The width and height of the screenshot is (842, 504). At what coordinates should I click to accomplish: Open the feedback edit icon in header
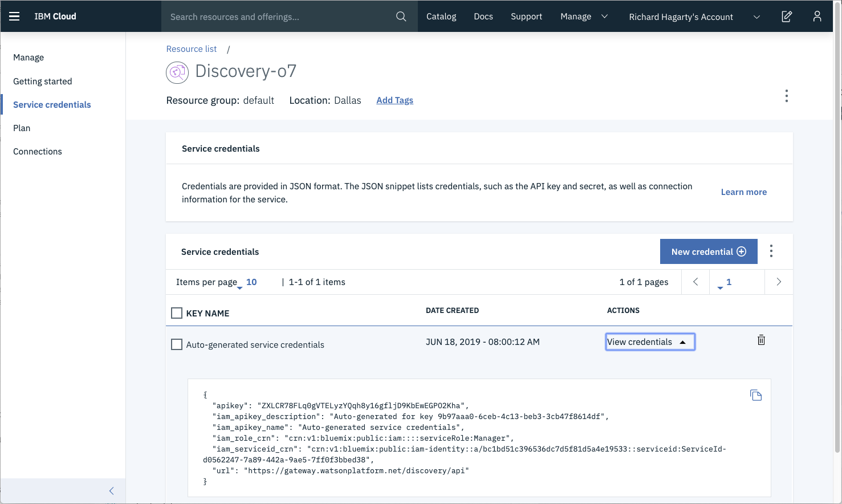tap(787, 17)
